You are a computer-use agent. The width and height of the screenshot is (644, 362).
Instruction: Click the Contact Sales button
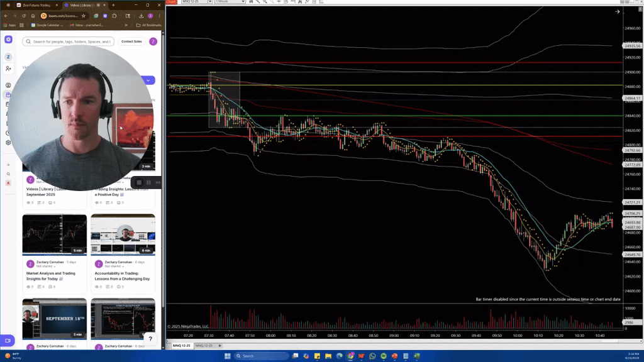pyautogui.click(x=131, y=41)
